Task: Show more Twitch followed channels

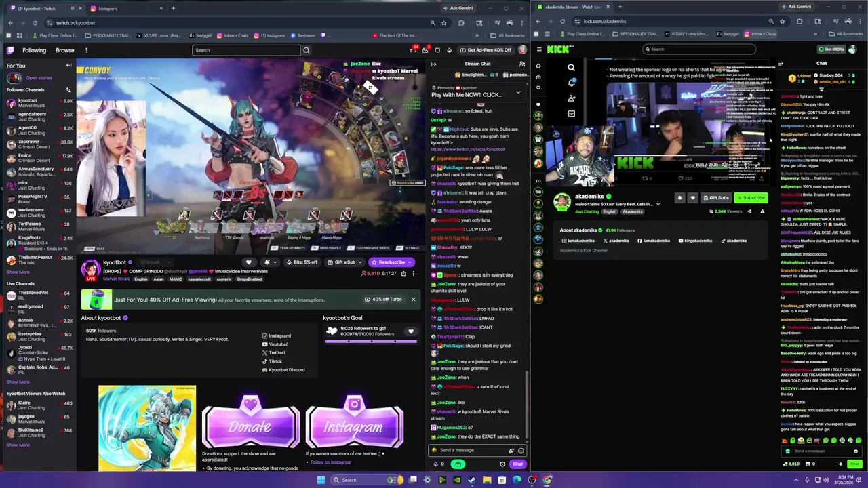Action: click(18, 272)
